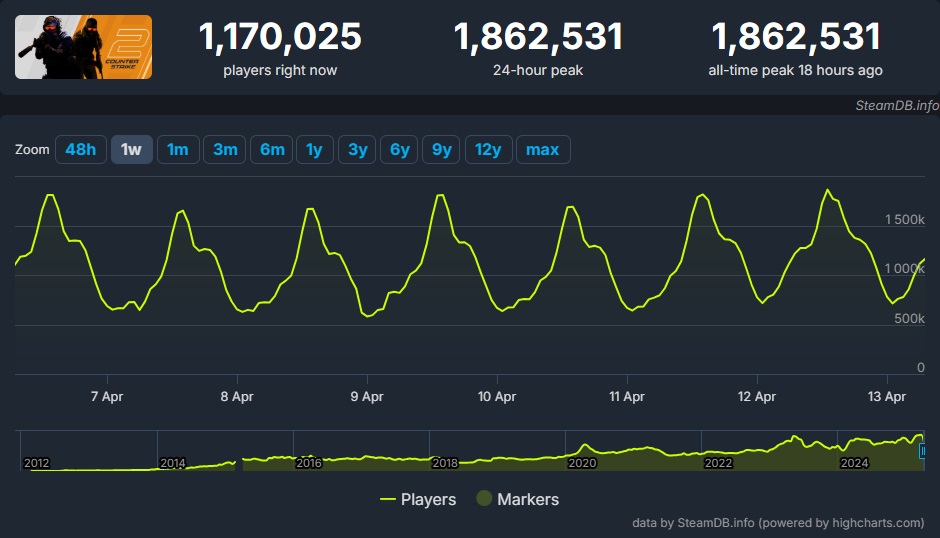940x538 pixels.
Task: Choose the 6m zoom range
Action: pos(272,150)
